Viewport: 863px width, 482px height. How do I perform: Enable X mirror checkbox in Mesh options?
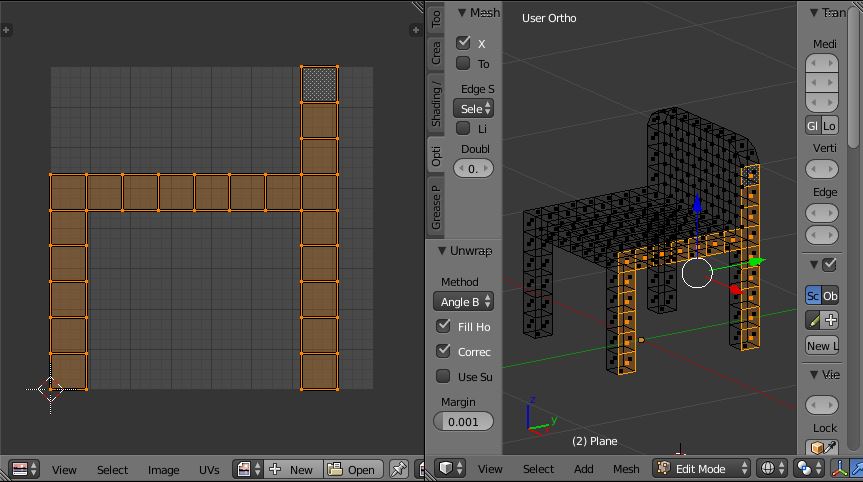[x=463, y=42]
